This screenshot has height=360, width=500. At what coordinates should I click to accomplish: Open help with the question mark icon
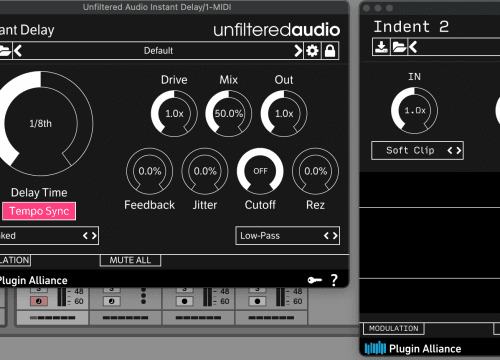334,280
